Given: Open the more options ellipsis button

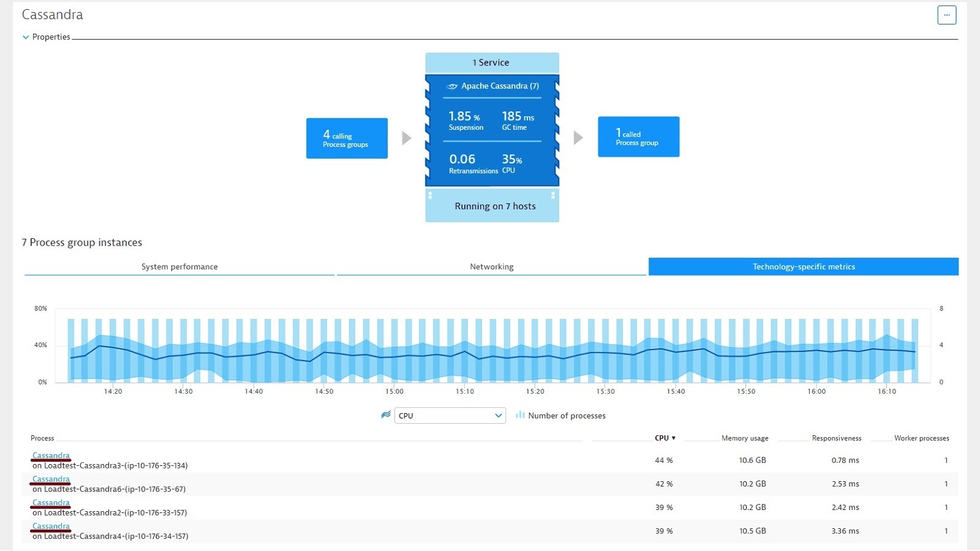Looking at the screenshot, I should pyautogui.click(x=946, y=15).
